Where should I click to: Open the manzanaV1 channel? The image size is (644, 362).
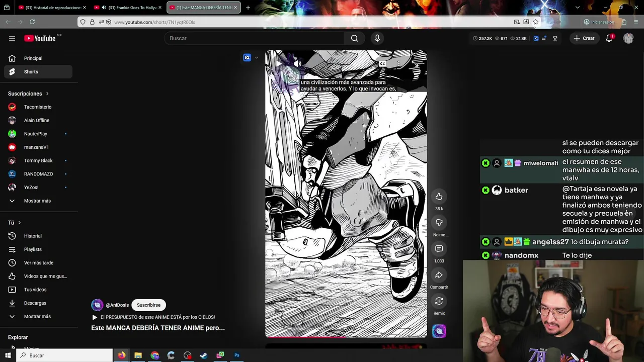(x=38, y=147)
